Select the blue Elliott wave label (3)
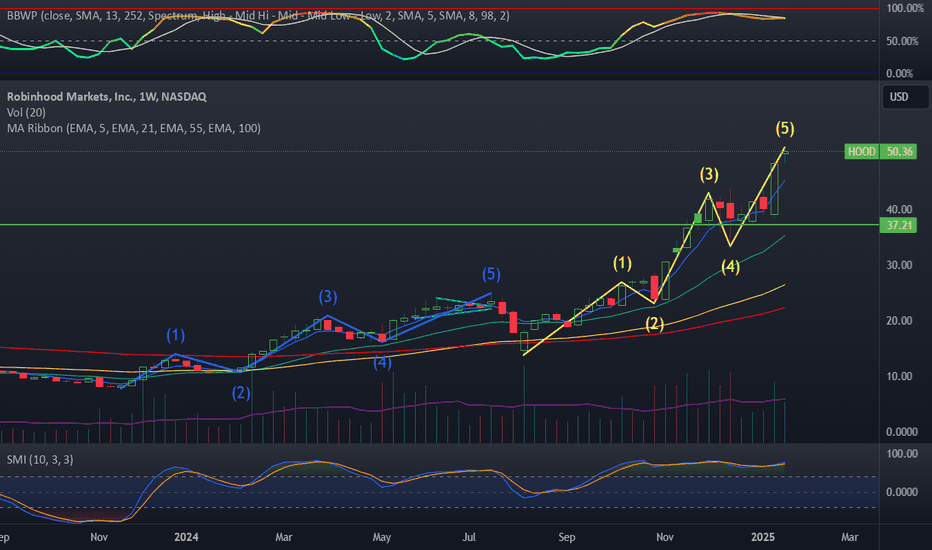Screen dimensions: 932x550 click(x=328, y=297)
